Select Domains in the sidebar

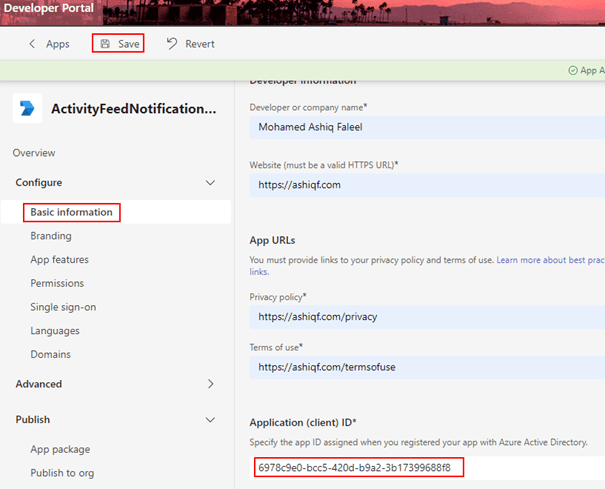coord(50,354)
